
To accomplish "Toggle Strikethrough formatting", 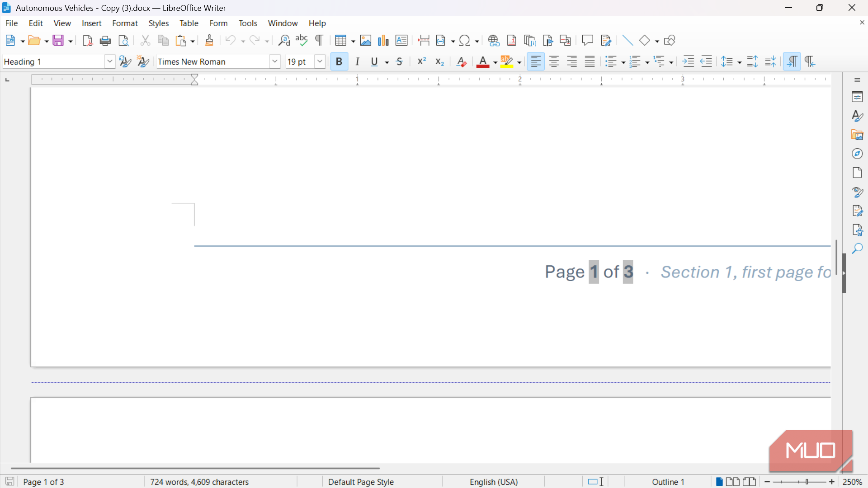I will click(x=400, y=61).
